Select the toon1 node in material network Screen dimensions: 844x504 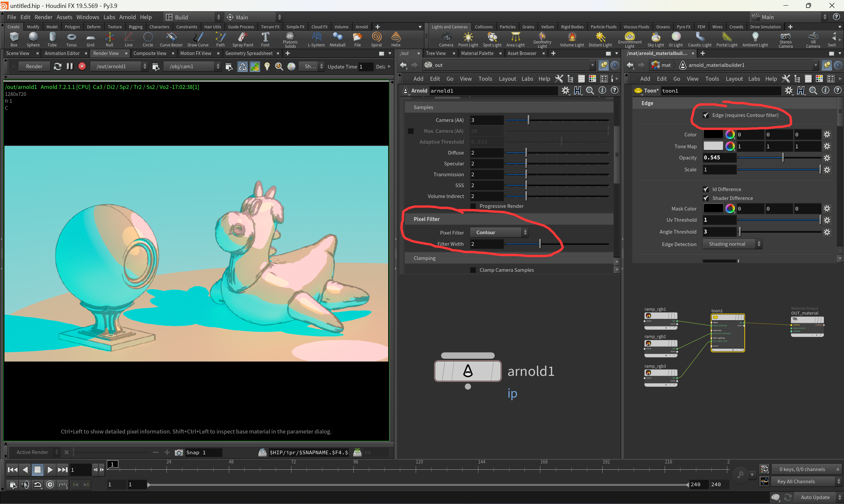point(727,332)
